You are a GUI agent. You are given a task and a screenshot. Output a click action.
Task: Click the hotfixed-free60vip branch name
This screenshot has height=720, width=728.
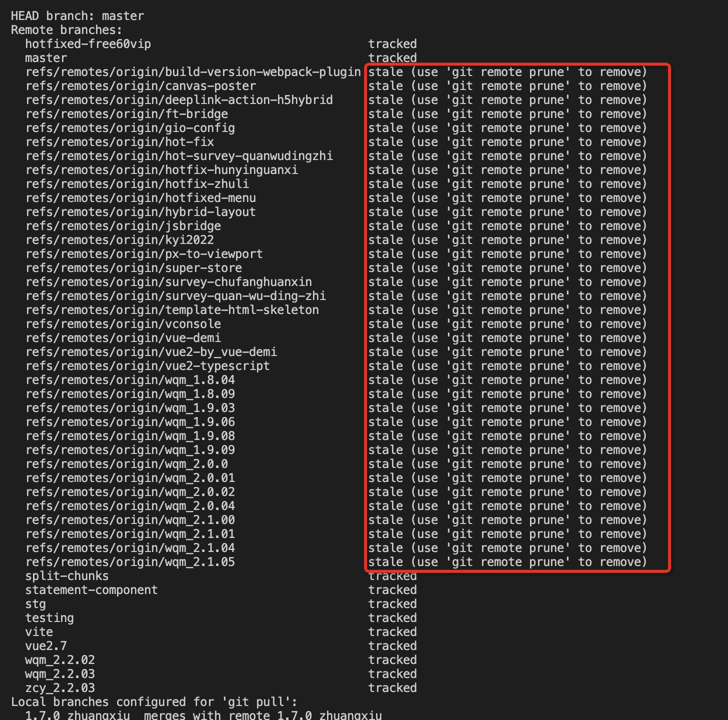pos(88,44)
